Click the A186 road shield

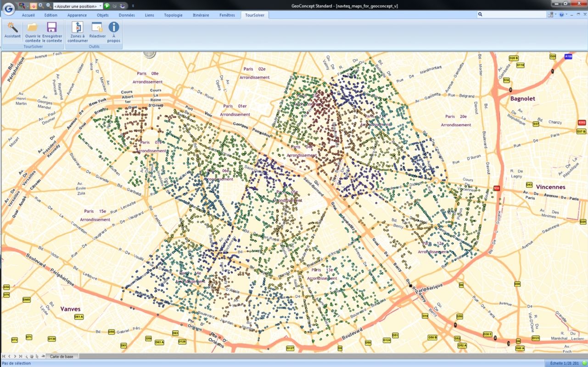(568, 56)
